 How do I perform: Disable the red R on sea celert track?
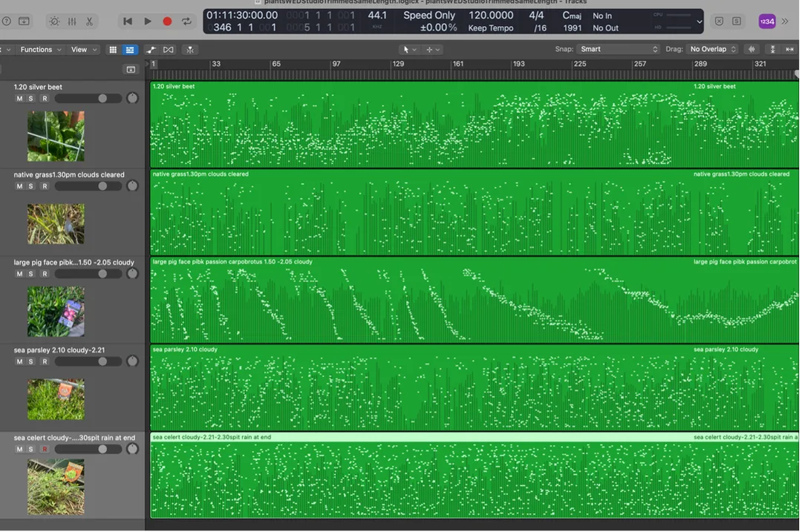(45, 450)
